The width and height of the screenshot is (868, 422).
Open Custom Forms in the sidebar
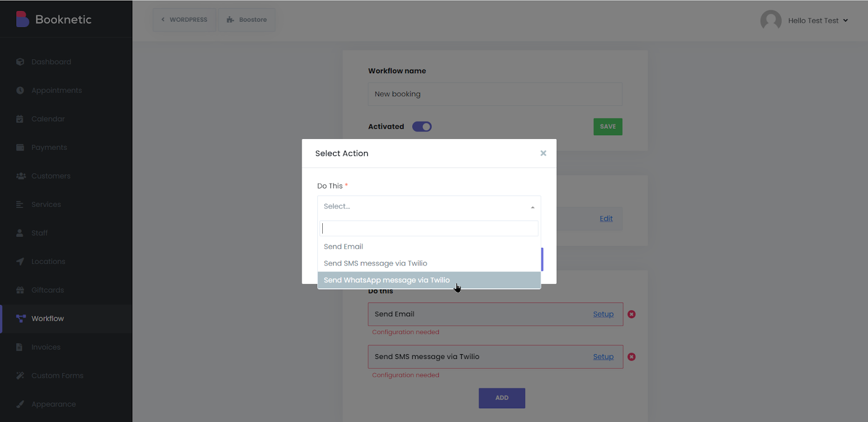point(57,375)
